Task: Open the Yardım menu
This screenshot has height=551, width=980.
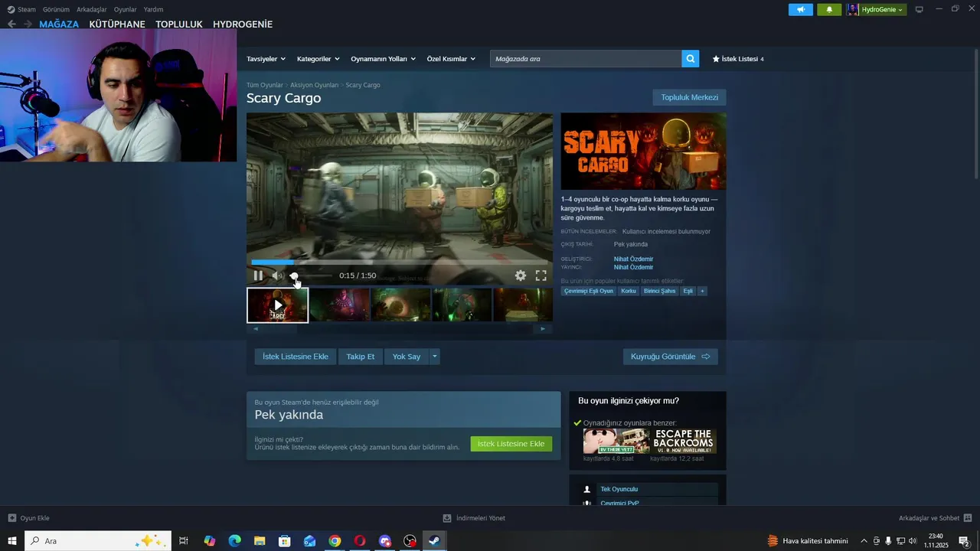Action: point(153,9)
